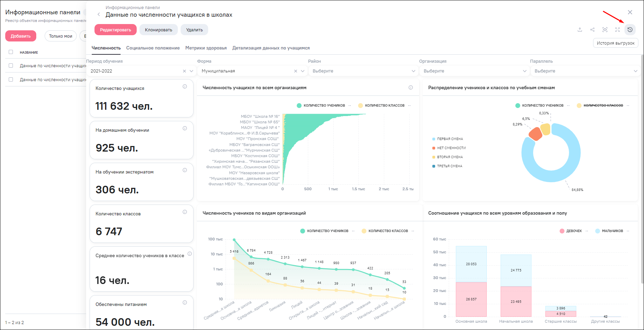Click the Название column header

point(29,52)
